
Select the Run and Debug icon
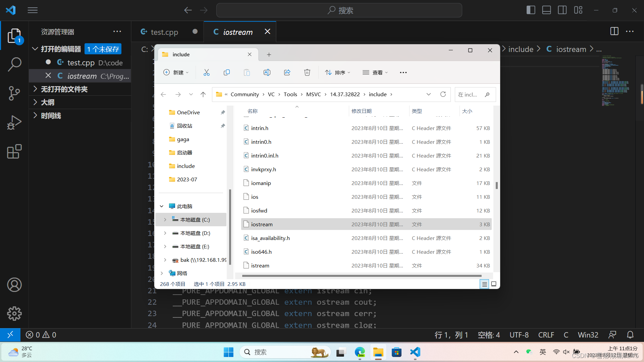tap(14, 122)
